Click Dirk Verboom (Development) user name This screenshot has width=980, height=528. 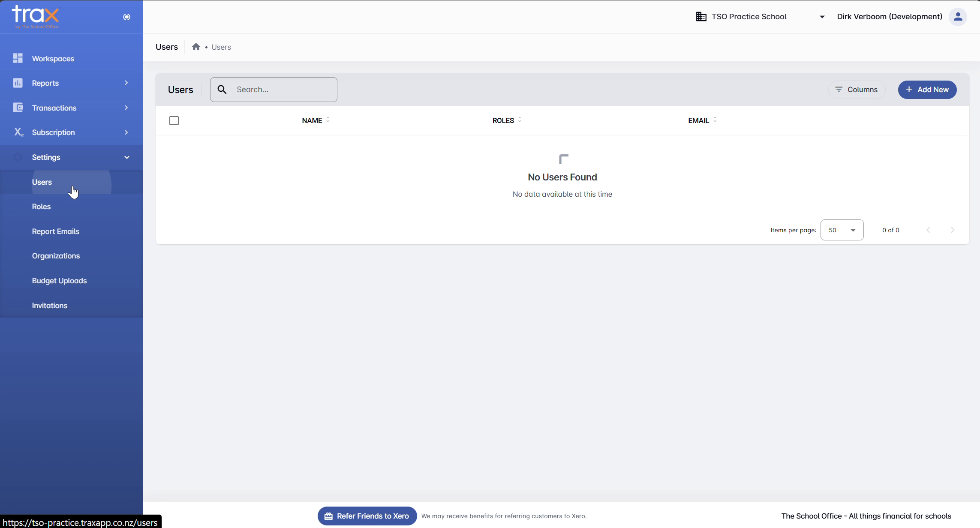890,17
